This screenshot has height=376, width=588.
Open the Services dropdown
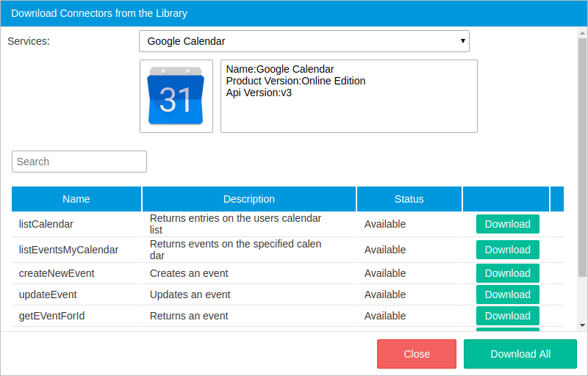304,41
